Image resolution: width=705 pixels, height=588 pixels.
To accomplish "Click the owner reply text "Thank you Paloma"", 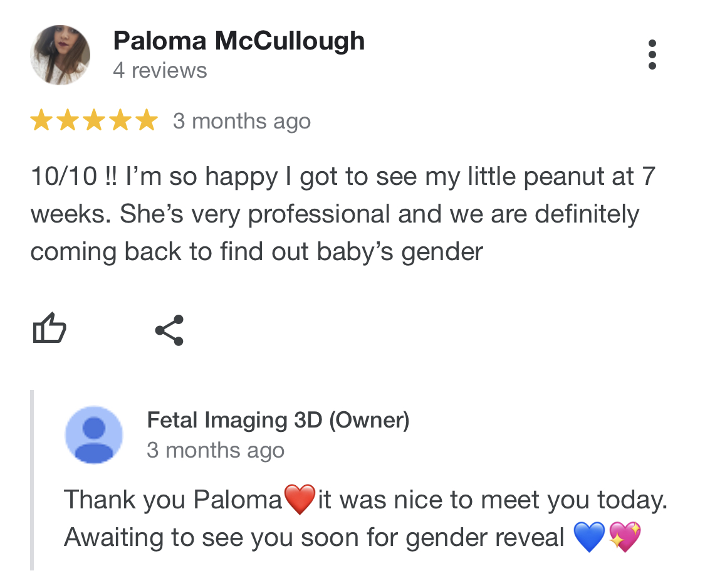I will 173,500.
